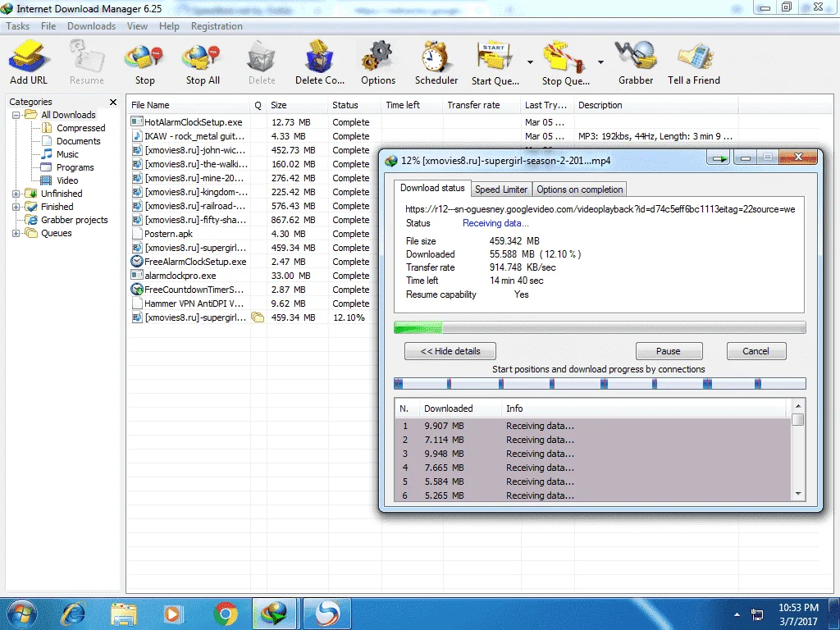
Task: Click the Stop Queue icon
Action: tap(566, 62)
